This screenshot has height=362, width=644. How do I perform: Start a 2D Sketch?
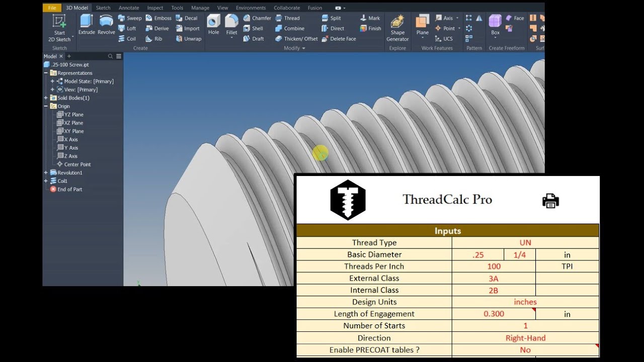[x=59, y=28]
